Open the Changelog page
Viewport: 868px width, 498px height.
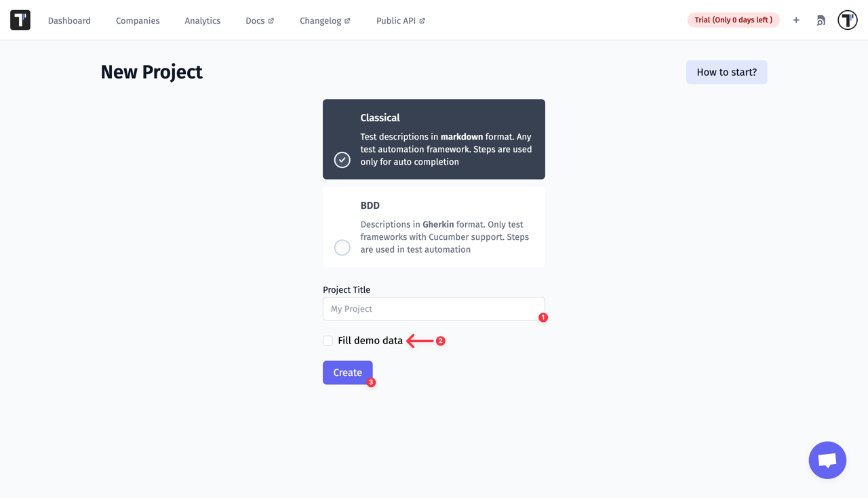coord(320,20)
